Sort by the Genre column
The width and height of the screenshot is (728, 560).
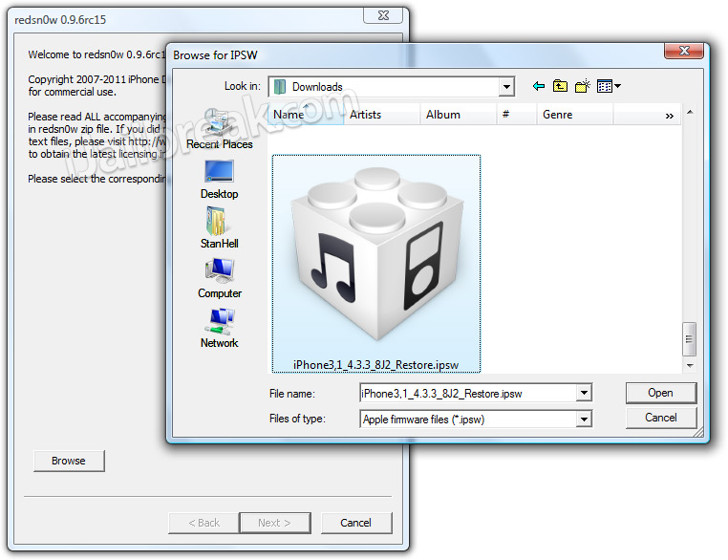click(575, 115)
